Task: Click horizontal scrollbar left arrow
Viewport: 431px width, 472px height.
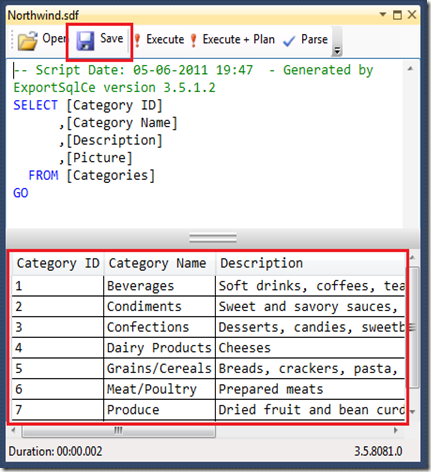Action: [14, 430]
